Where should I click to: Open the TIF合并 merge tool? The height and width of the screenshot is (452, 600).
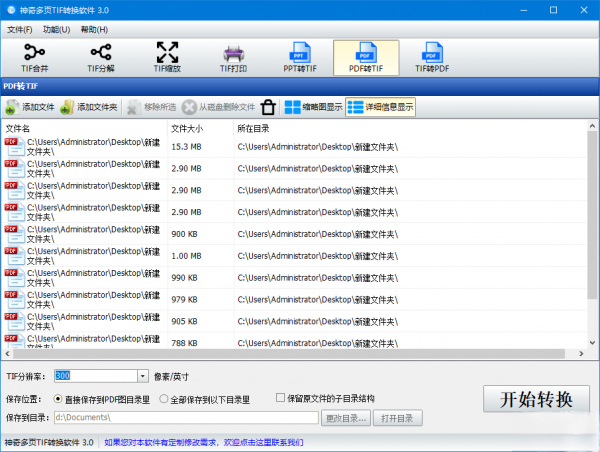(35, 58)
